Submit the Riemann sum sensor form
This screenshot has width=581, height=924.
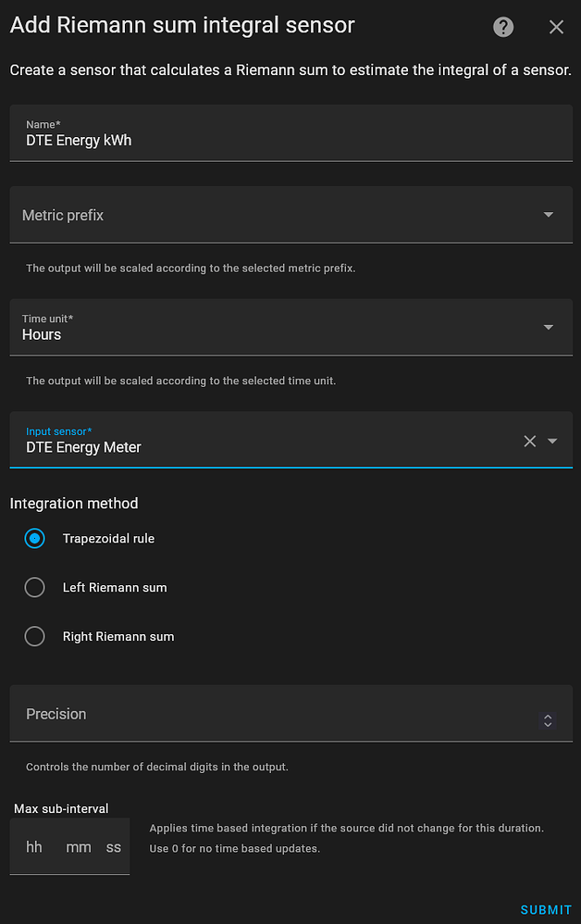click(545, 909)
